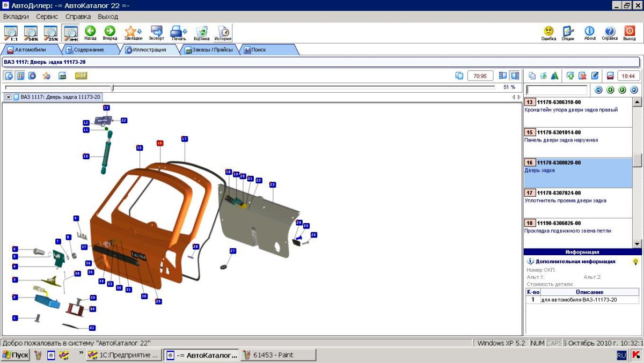This screenshot has height=363, width=644.
Task: Set illustration zoom to 1:1
Action: click(x=11, y=33)
